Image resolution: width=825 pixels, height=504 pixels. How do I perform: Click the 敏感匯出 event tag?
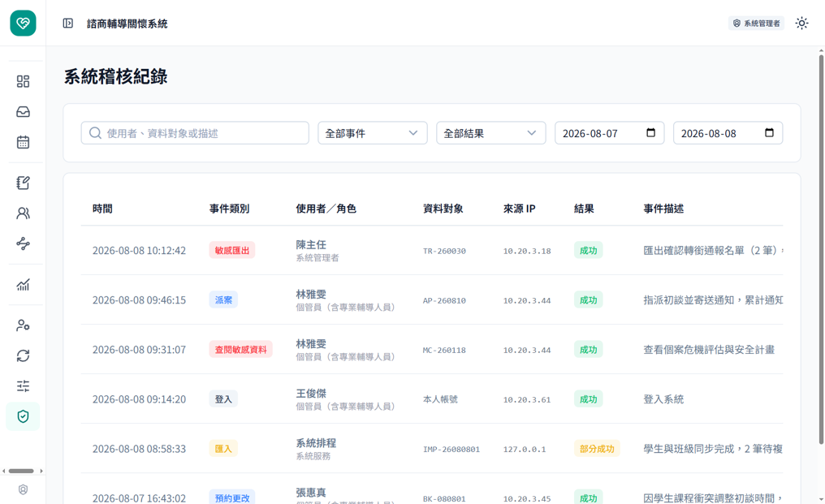click(232, 251)
